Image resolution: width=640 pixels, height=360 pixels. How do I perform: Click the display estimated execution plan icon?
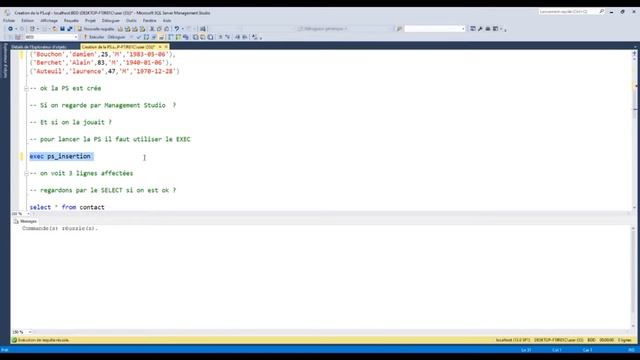click(x=146, y=37)
